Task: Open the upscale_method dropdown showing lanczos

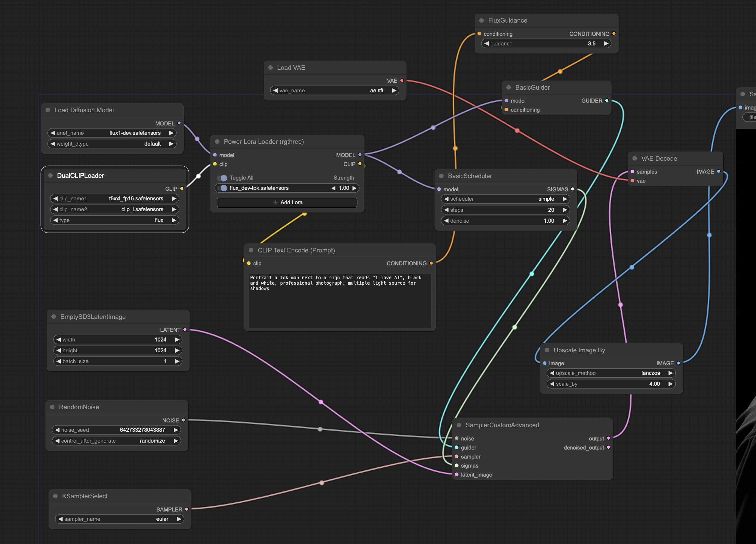Action: pyautogui.click(x=611, y=373)
